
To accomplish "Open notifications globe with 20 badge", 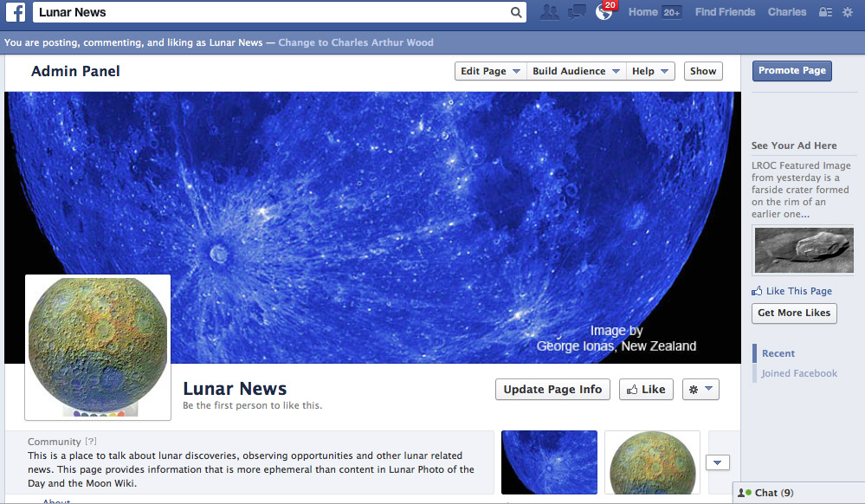I will click(604, 11).
